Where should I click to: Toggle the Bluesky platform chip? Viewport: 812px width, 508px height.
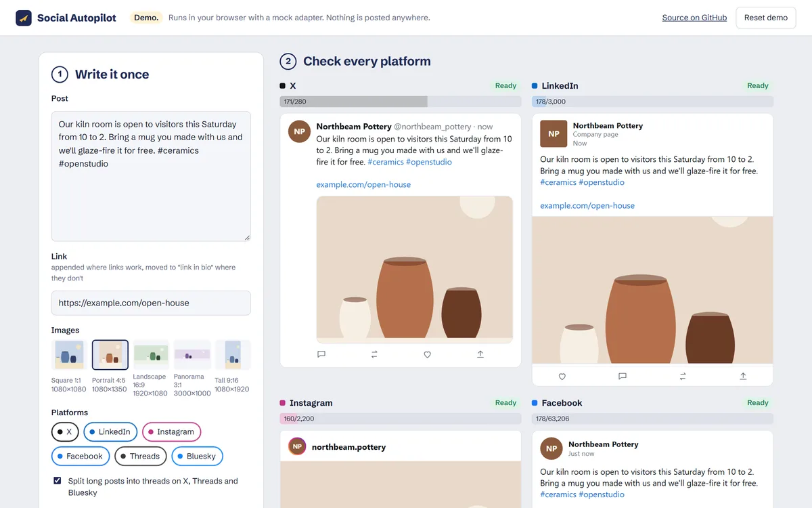(x=197, y=456)
